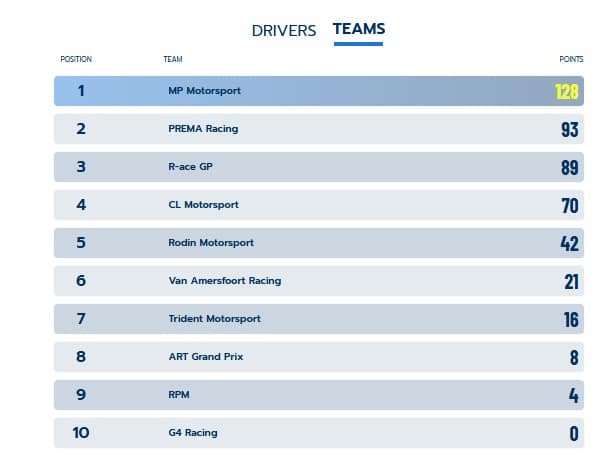Click R-ace GP's 89 points value
The image size is (613, 471).
pyautogui.click(x=570, y=168)
